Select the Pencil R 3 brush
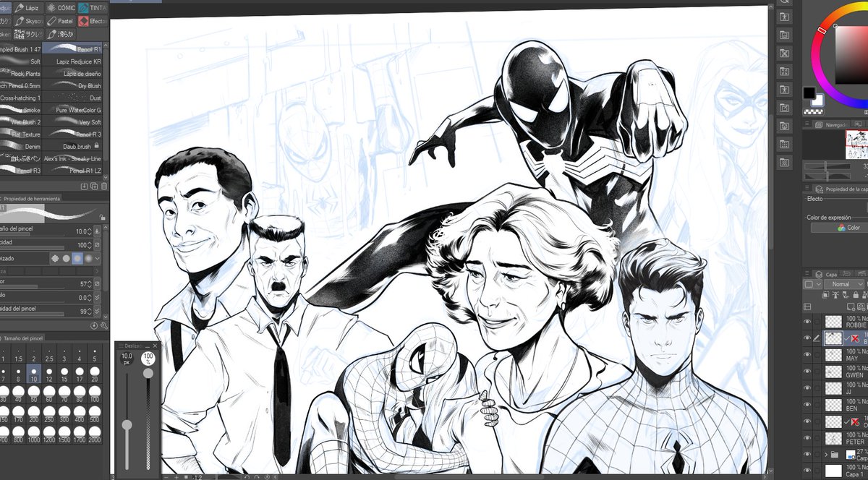 (x=73, y=134)
